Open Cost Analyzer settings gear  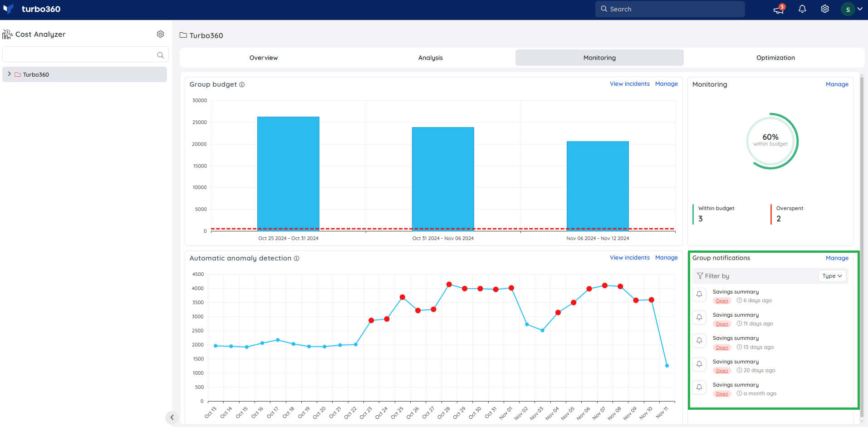pos(160,34)
